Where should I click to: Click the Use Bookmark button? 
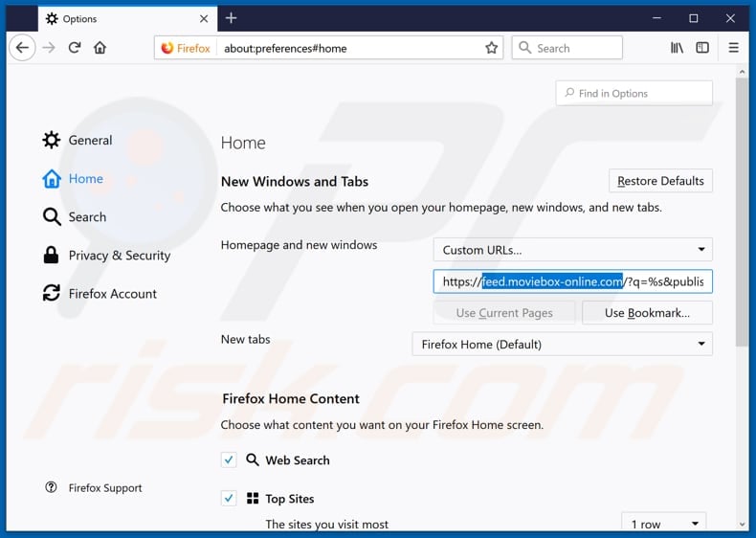[x=647, y=313]
